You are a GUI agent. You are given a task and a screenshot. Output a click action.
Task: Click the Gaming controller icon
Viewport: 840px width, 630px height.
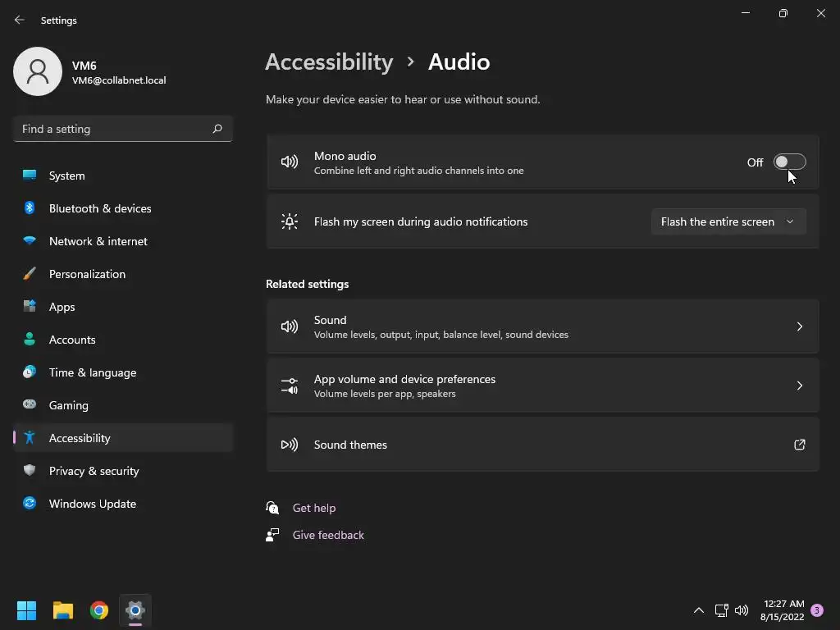[30, 405]
